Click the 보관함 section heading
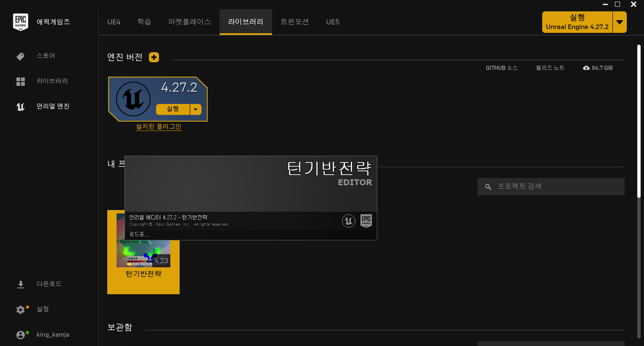Viewport: 644px width, 346px height. pyautogui.click(x=120, y=327)
